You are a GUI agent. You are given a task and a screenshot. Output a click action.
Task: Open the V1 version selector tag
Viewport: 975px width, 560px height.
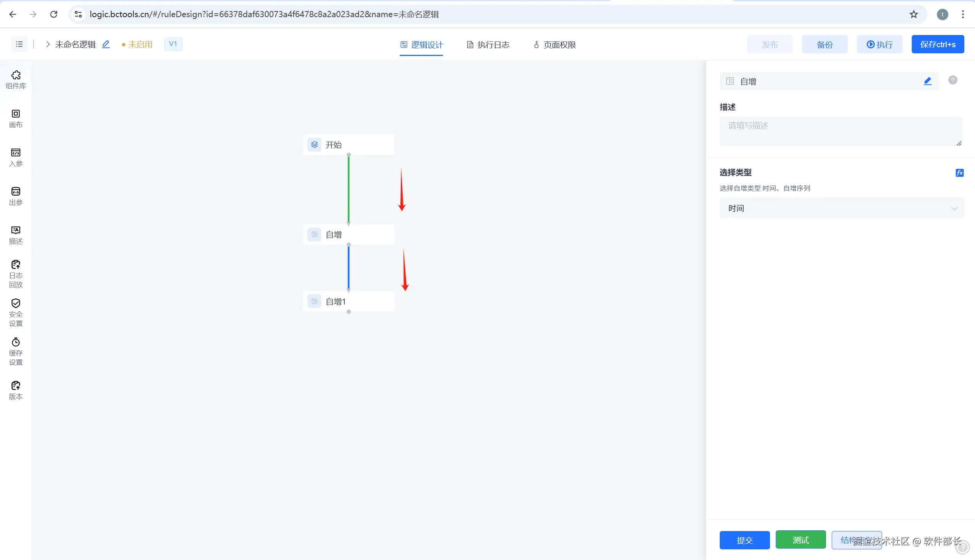click(x=173, y=44)
